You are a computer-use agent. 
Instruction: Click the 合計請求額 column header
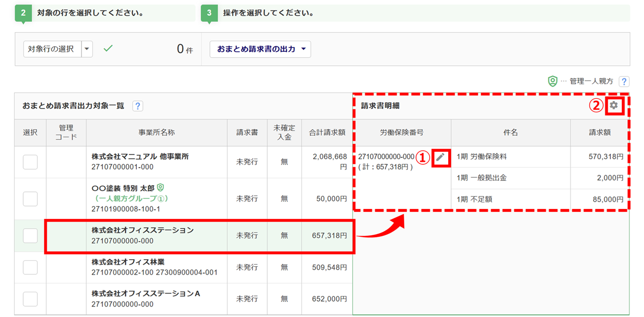point(327,133)
